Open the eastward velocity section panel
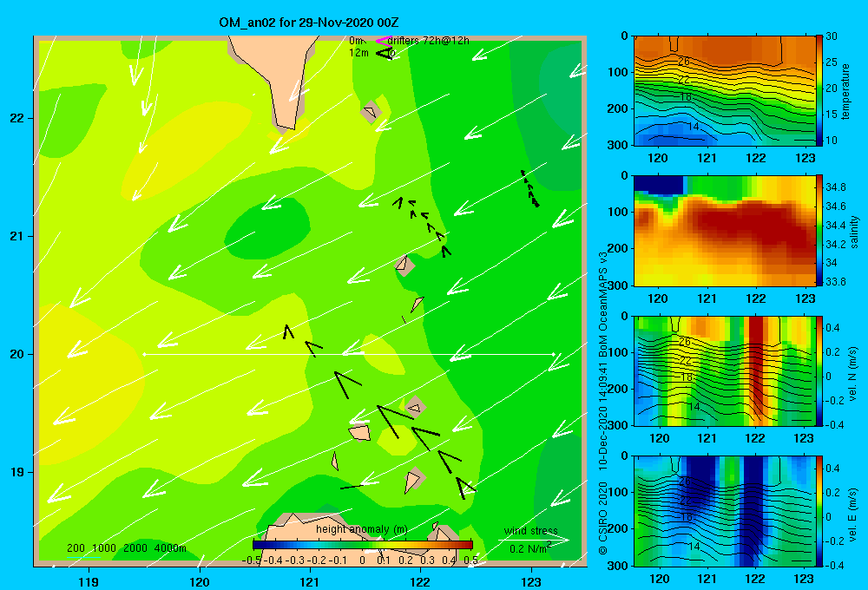This screenshot has height=590, width=868. 725,511
